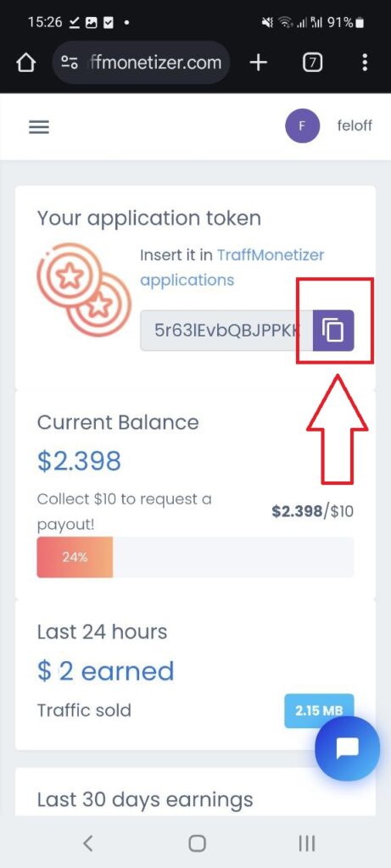This screenshot has width=391, height=868.
Task: Tap the Android back navigation button
Action: click(x=87, y=843)
